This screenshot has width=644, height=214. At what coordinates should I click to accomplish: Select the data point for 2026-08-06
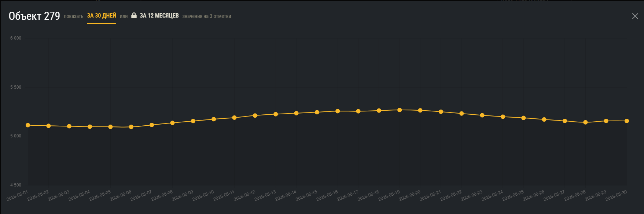click(x=131, y=127)
